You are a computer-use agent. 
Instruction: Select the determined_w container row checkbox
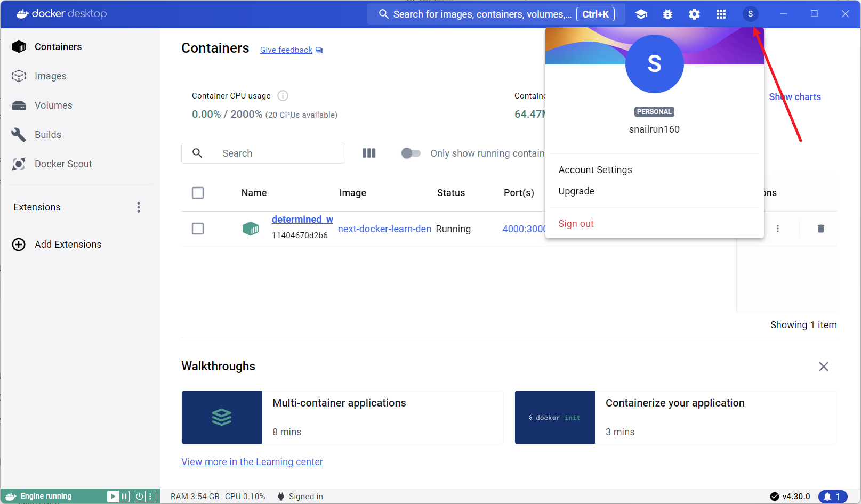point(198,229)
